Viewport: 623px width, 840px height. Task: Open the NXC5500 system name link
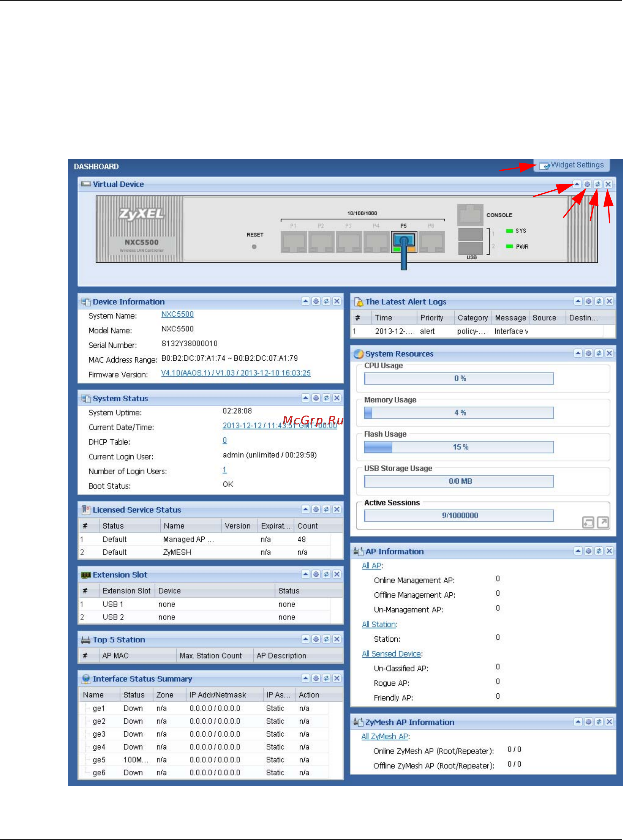pyautogui.click(x=177, y=314)
